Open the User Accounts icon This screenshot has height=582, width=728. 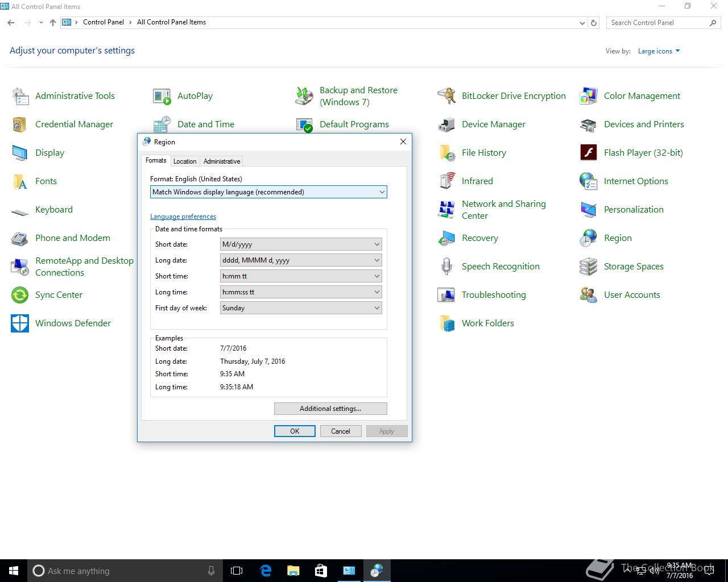(589, 295)
